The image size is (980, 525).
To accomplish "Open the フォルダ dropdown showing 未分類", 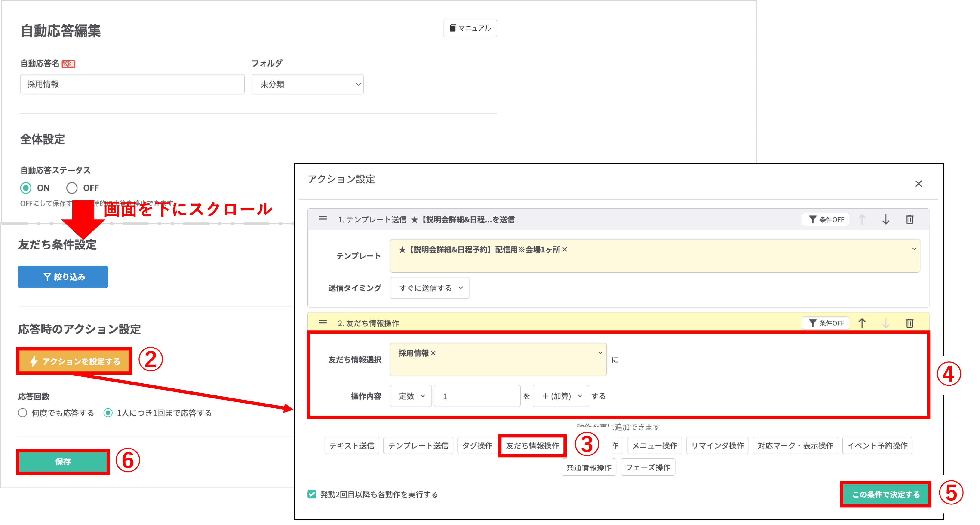I will [x=307, y=84].
